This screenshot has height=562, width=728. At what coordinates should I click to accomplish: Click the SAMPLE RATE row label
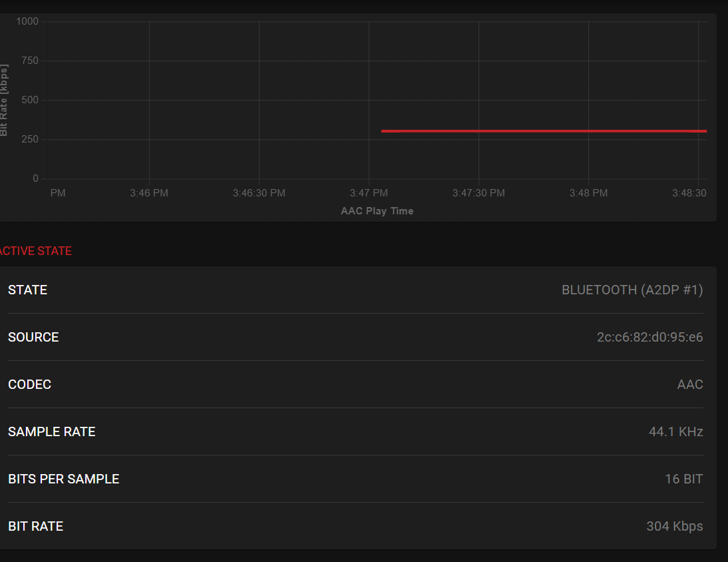click(x=52, y=431)
